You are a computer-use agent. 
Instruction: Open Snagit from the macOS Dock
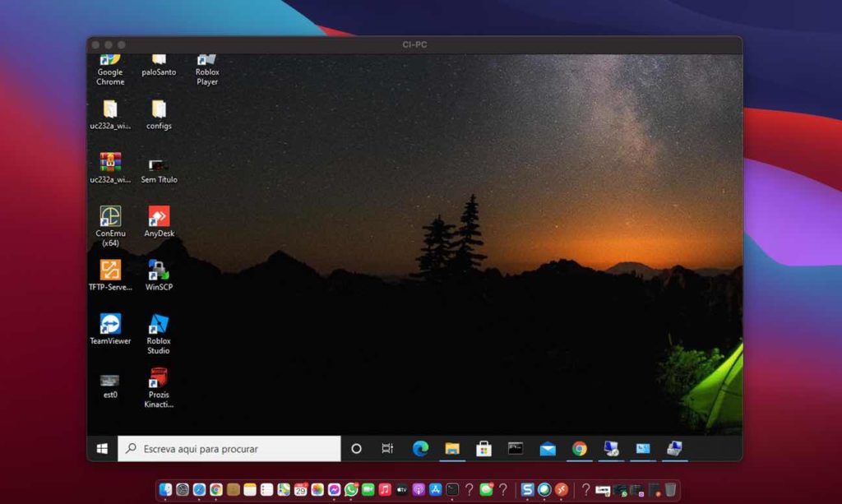pos(527,489)
